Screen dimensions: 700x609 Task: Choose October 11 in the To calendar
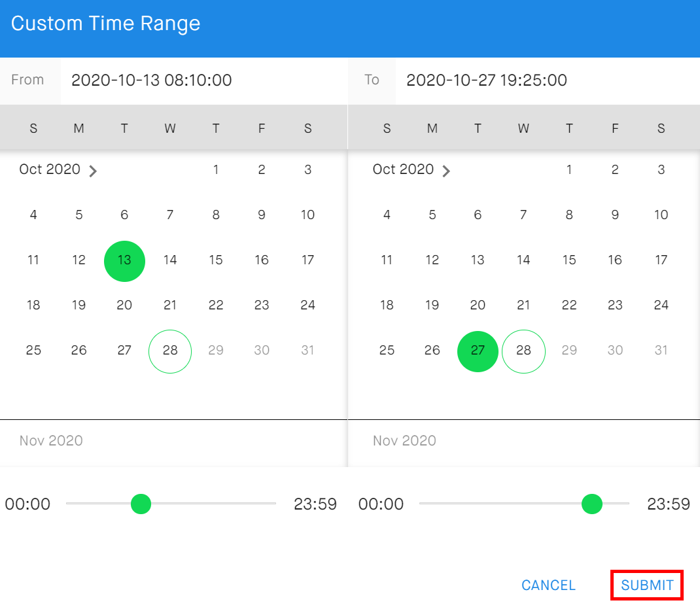(387, 260)
